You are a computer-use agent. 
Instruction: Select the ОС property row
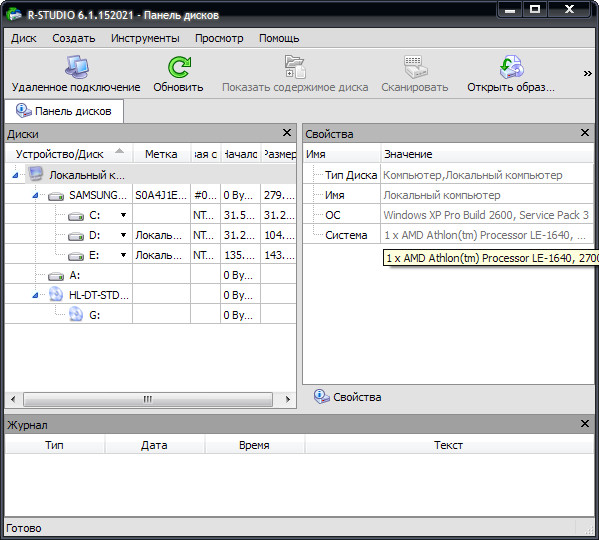448,215
